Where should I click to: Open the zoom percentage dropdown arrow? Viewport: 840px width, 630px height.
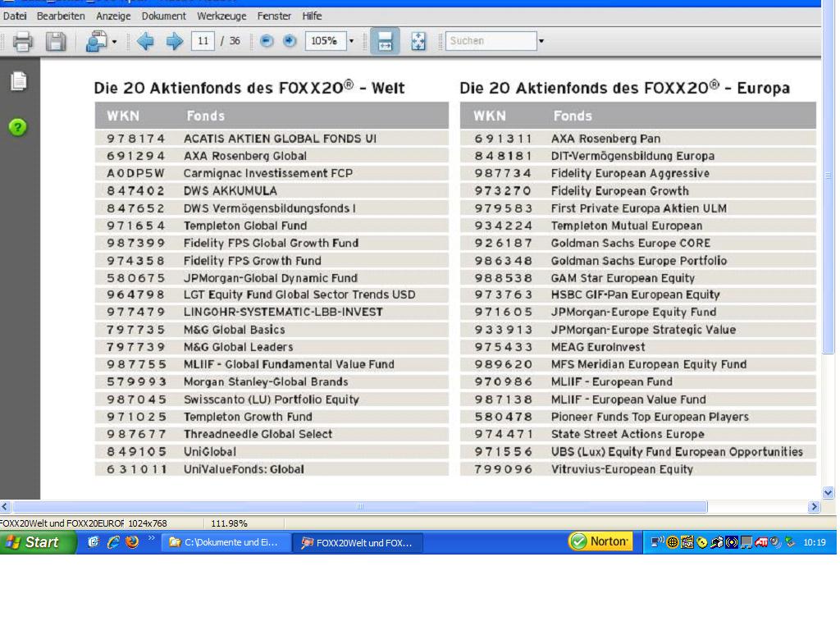coord(351,41)
